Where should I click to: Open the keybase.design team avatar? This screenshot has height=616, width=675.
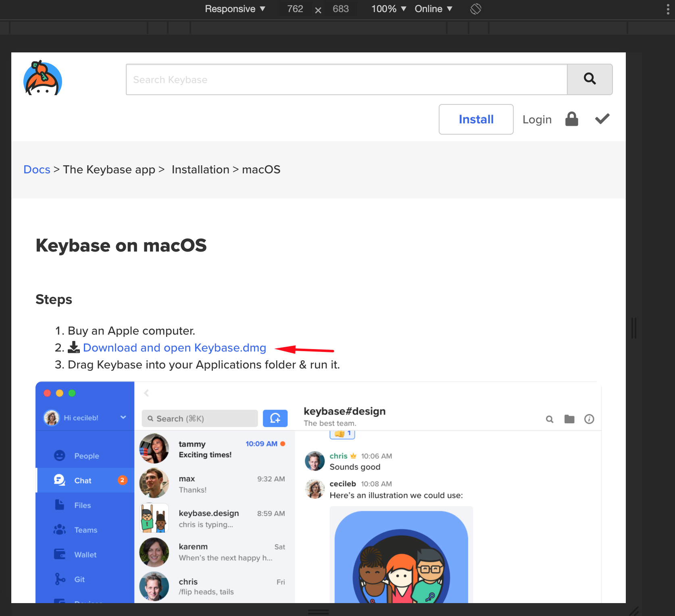154,518
